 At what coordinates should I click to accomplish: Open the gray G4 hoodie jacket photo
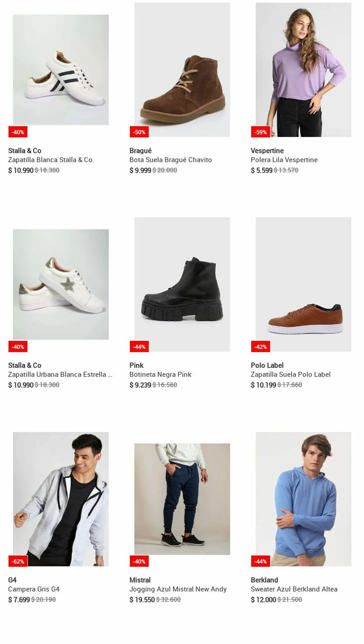click(x=61, y=499)
